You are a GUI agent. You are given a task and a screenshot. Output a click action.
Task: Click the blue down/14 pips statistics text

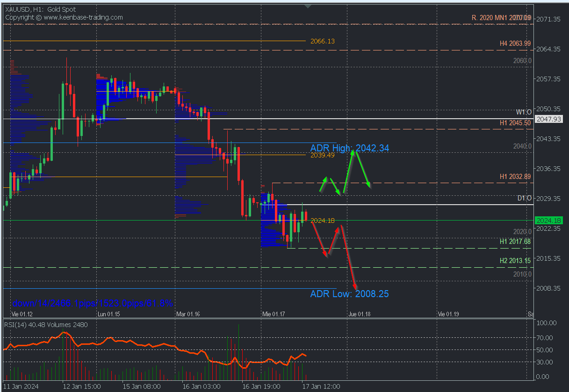click(x=92, y=304)
